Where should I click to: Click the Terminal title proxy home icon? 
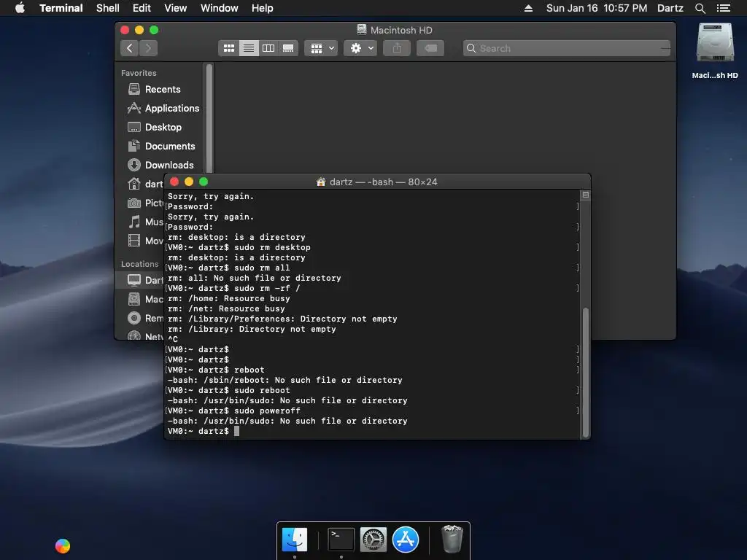pos(321,182)
